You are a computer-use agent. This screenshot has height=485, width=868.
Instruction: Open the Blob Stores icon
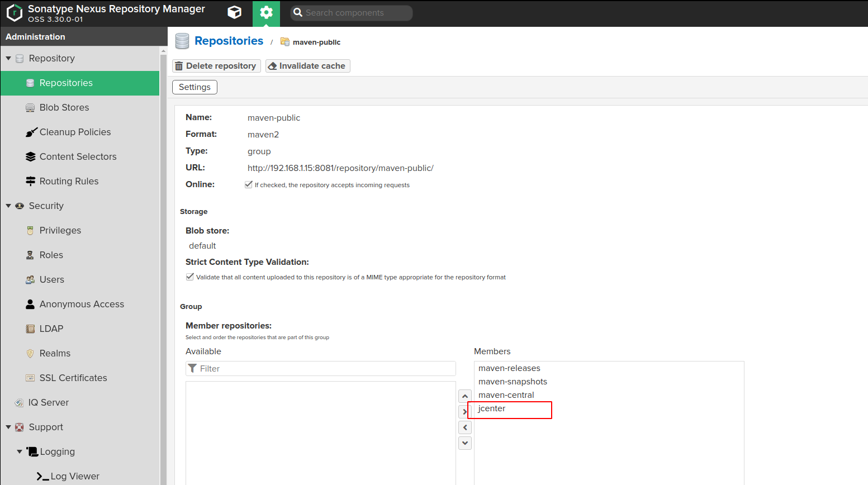[30, 107]
